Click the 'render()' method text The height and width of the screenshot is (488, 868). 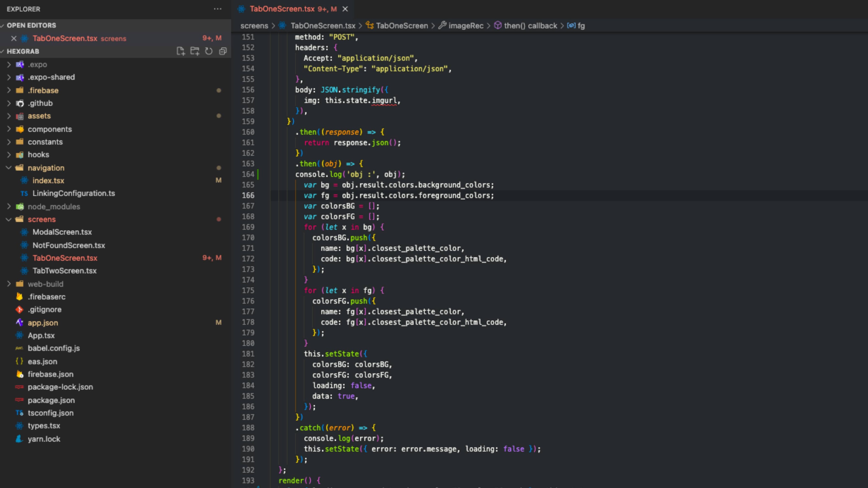pos(295,481)
